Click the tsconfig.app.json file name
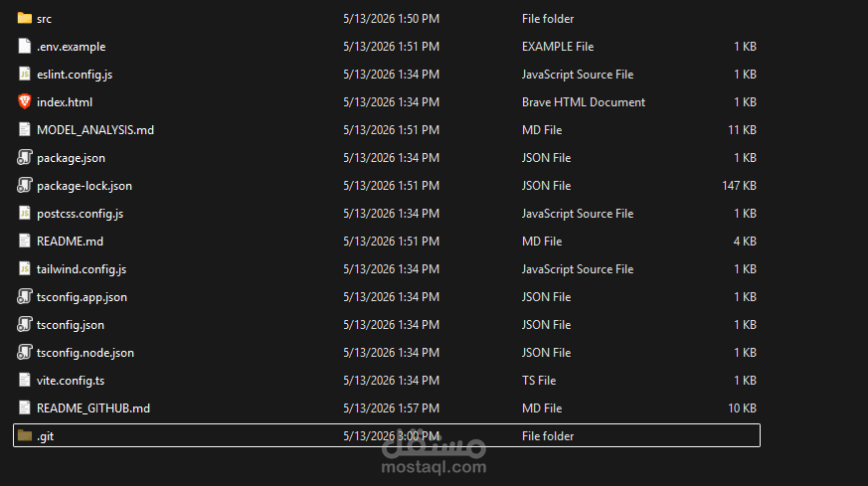Image resolution: width=868 pixels, height=486 pixels. (82, 297)
